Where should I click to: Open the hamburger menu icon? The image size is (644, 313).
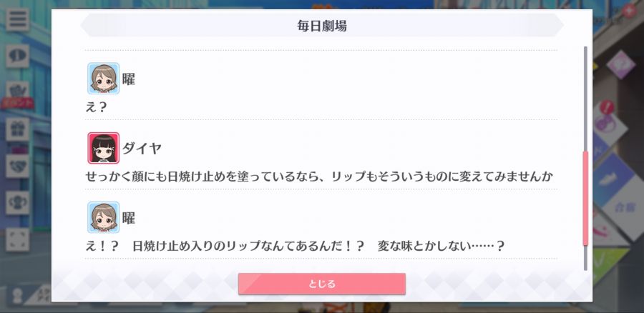pyautogui.click(x=17, y=19)
